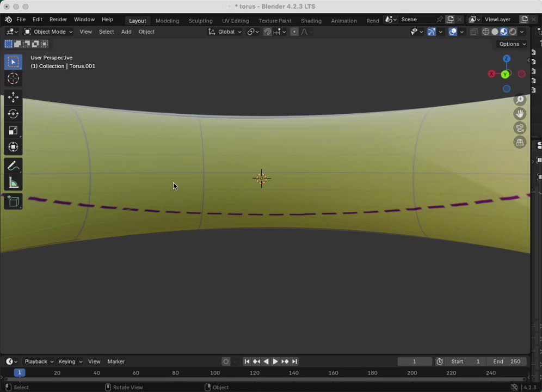Activate the Annotate pencil tool
542x392 pixels.
click(x=13, y=166)
